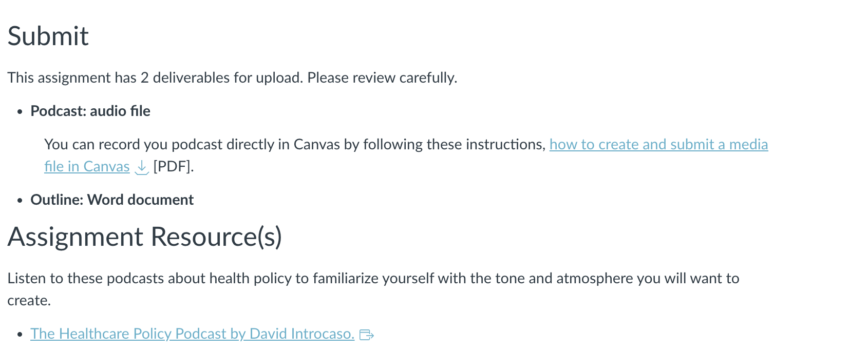Screen dimensions: 868x351
Task: Click the external link icon after Introcaso podcast
Action: pyautogui.click(x=367, y=335)
